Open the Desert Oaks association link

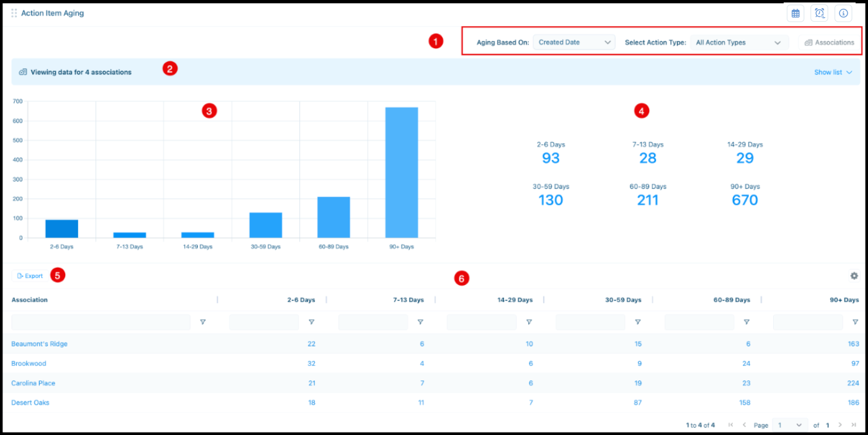pos(30,403)
